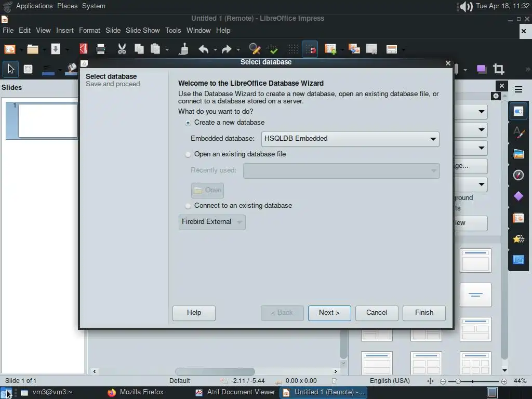Toggle the spelling check icon

click(x=272, y=49)
